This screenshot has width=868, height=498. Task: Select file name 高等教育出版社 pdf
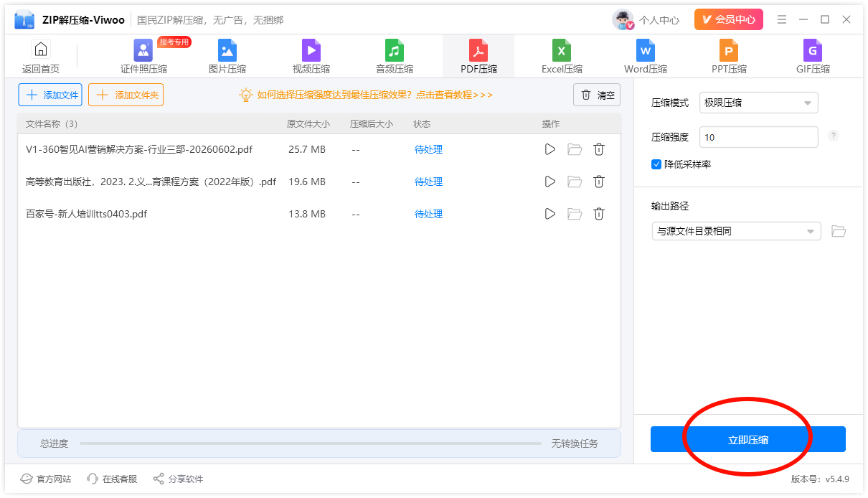151,182
